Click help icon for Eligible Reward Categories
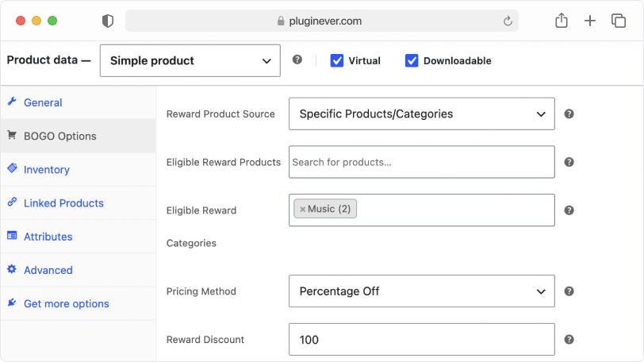Screen dimensions: 644x362 [x=569, y=210]
